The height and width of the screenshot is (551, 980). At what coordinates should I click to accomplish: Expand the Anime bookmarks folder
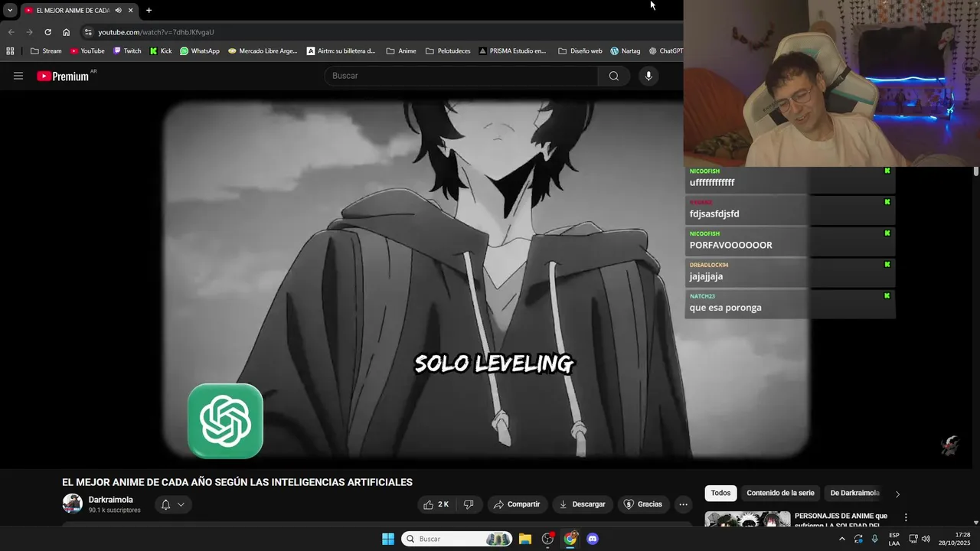(x=401, y=51)
